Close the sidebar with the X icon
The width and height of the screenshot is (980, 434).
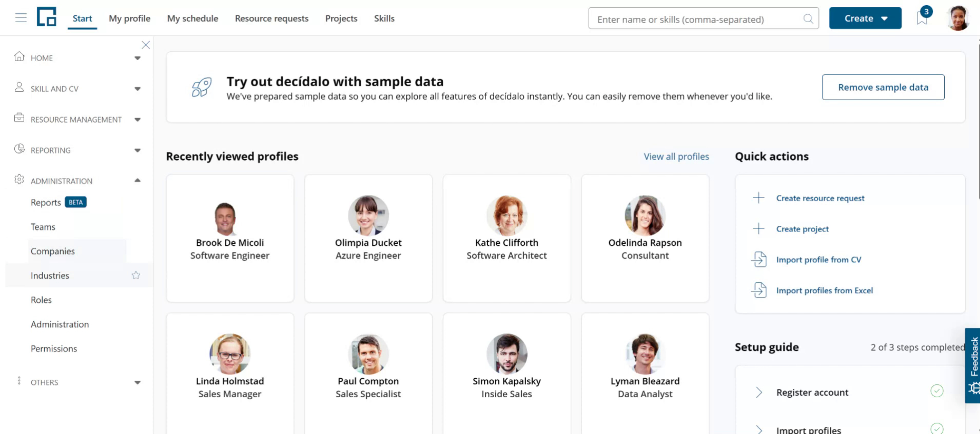pyautogui.click(x=146, y=45)
